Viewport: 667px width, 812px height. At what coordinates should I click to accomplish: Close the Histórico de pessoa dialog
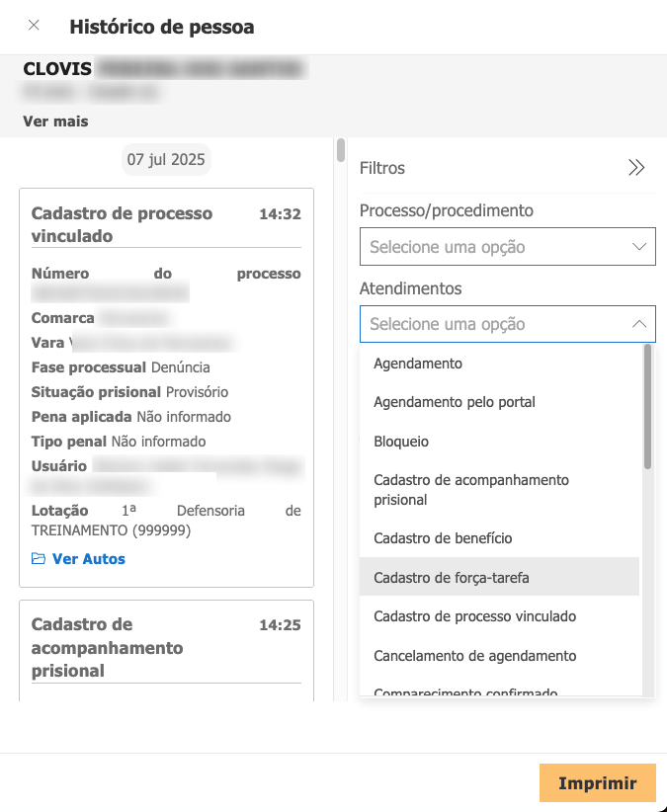click(34, 25)
